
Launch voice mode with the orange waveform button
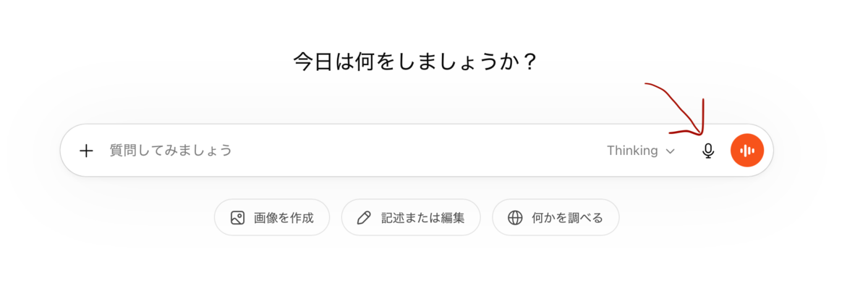coord(747,151)
